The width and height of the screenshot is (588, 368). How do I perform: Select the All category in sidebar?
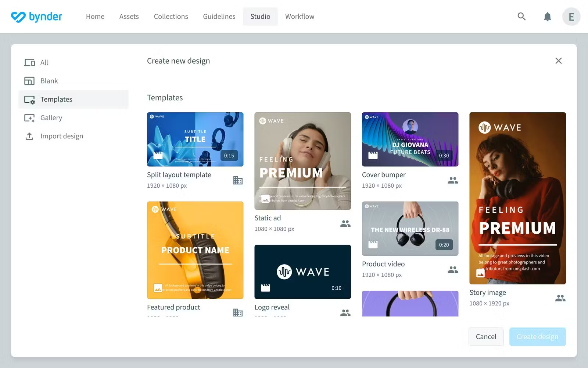click(44, 63)
